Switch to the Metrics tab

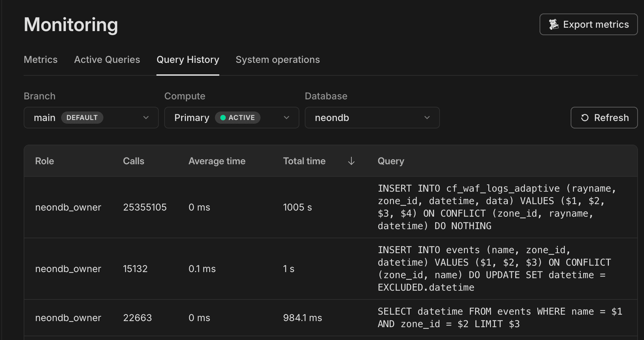coord(41,59)
